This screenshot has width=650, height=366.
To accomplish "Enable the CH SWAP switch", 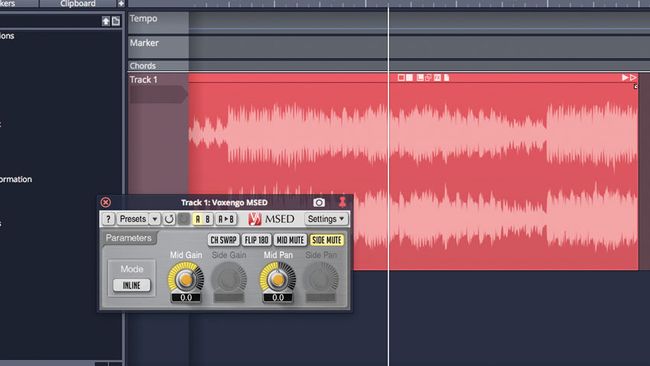I will pyautogui.click(x=223, y=240).
